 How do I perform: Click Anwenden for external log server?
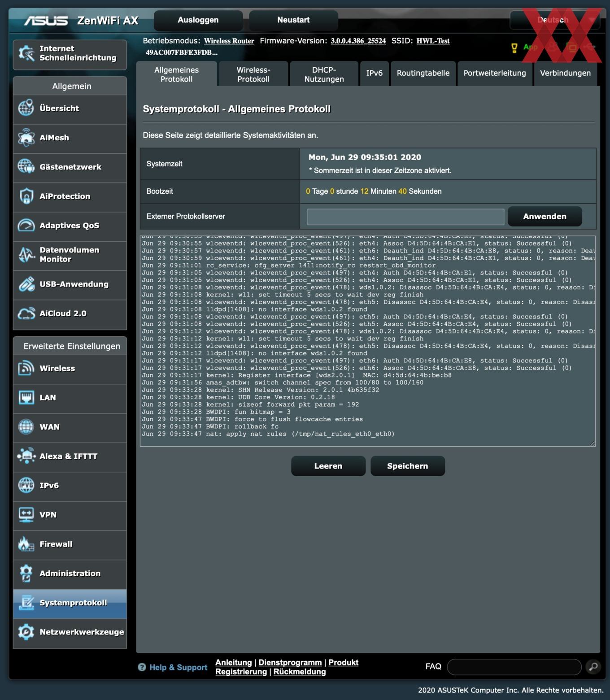545,217
